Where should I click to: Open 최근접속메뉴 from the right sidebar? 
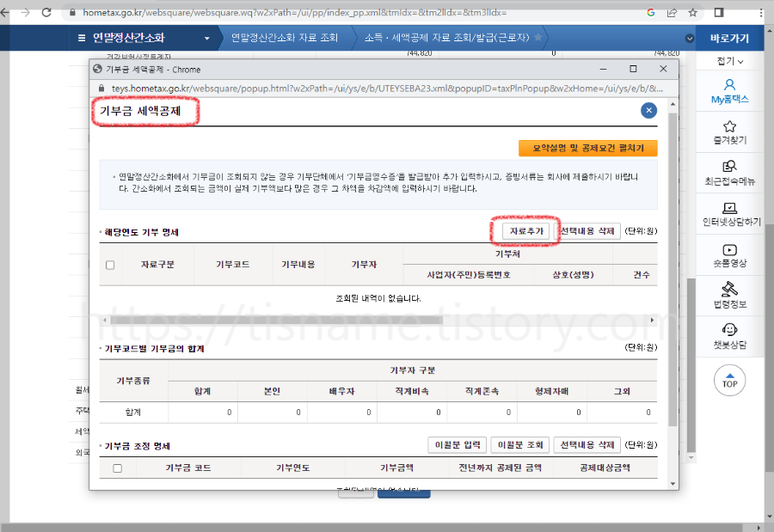[x=728, y=174]
